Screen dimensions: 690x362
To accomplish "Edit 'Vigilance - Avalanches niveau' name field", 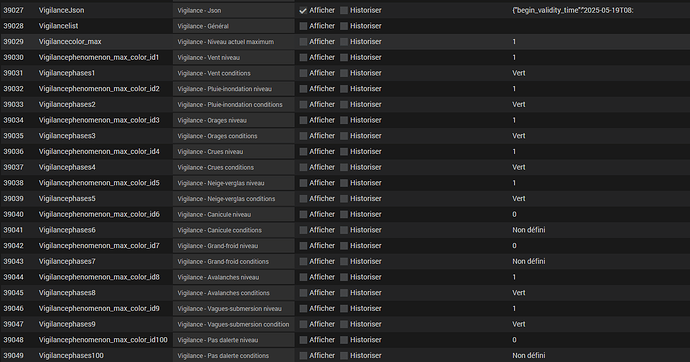I will coord(234,278).
